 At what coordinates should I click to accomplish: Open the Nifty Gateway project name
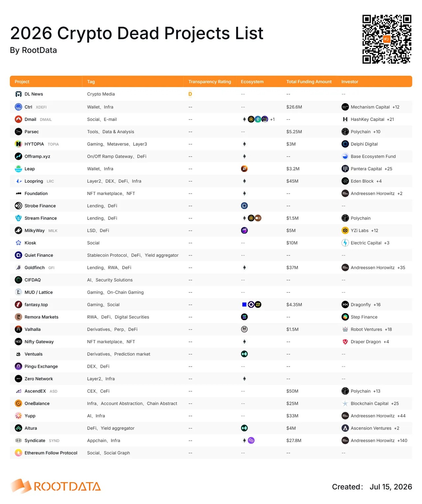tap(39, 342)
